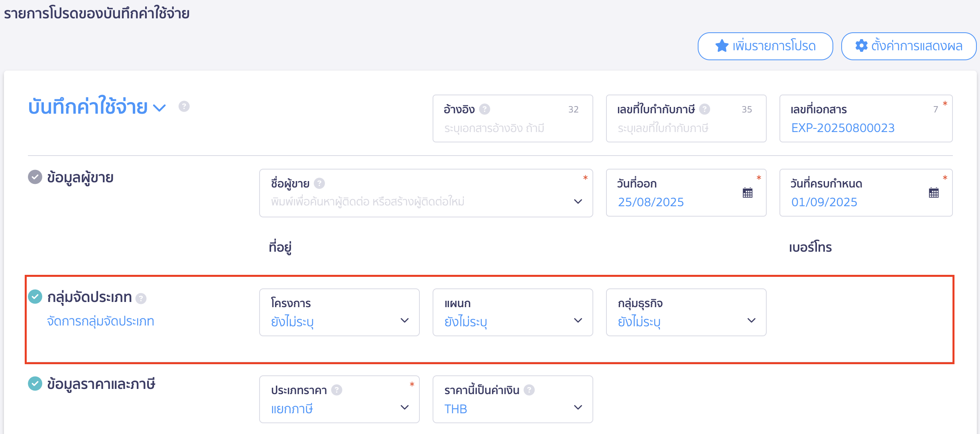Viewport: 980px width, 434px height.
Task: Click the document number EXP-20250800023 field
Action: click(x=866, y=118)
